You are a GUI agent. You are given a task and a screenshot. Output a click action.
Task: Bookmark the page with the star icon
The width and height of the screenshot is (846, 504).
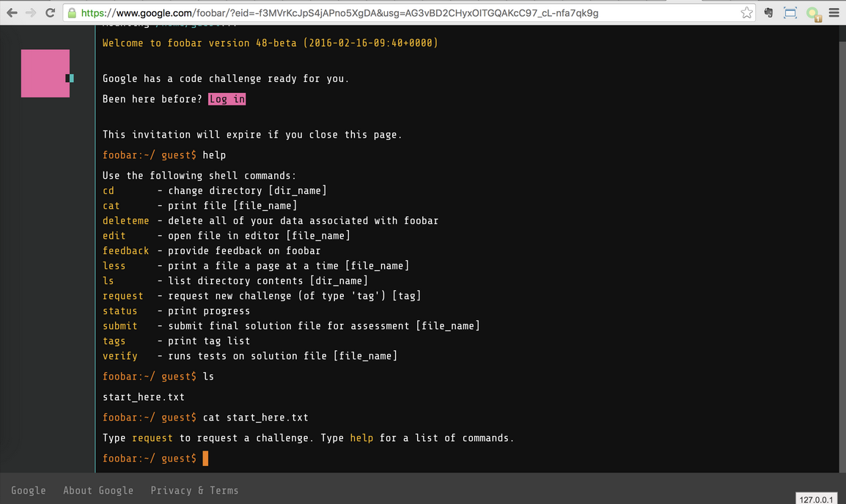747,13
